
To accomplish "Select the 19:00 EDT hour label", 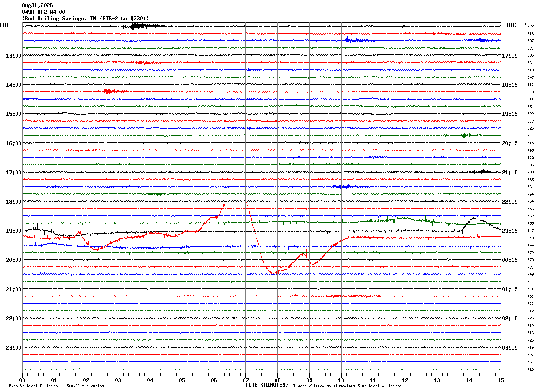I will [13, 231].
